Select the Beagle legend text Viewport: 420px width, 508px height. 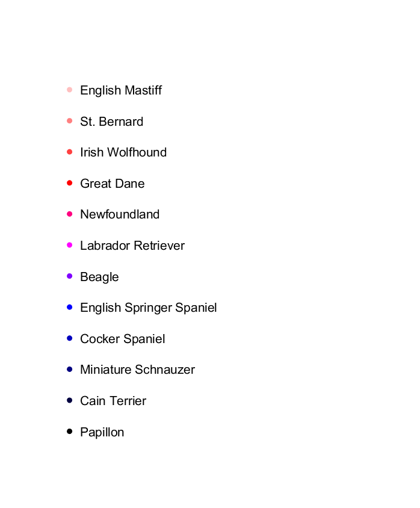coord(99,277)
